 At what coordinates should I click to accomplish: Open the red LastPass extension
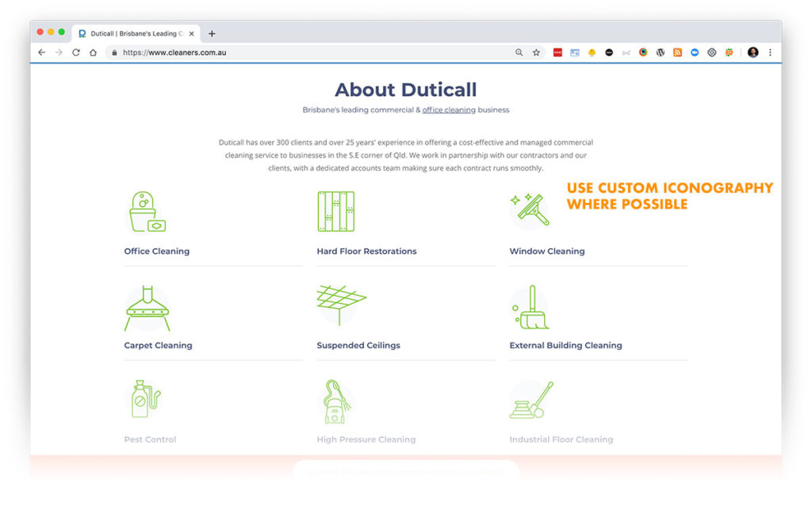point(557,52)
